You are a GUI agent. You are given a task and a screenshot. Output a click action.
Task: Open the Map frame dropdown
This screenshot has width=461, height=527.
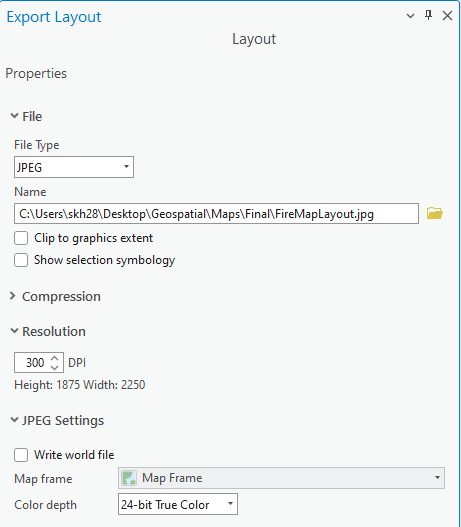tap(281, 478)
